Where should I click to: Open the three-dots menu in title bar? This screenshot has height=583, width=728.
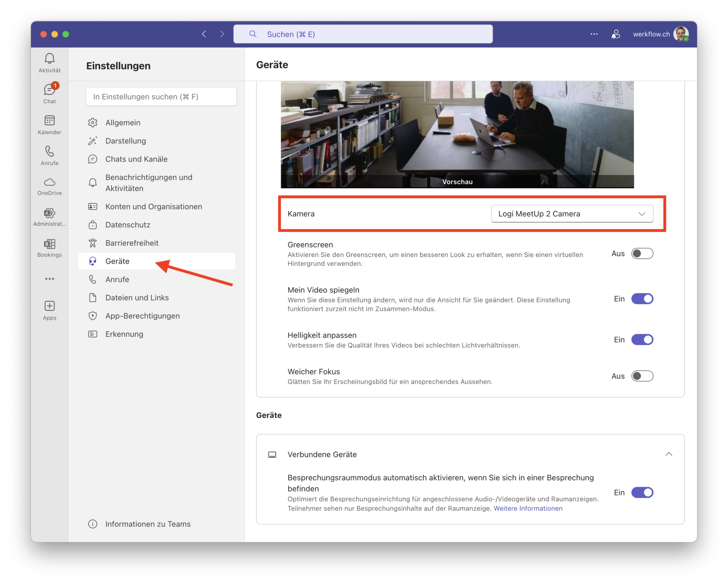tap(594, 34)
